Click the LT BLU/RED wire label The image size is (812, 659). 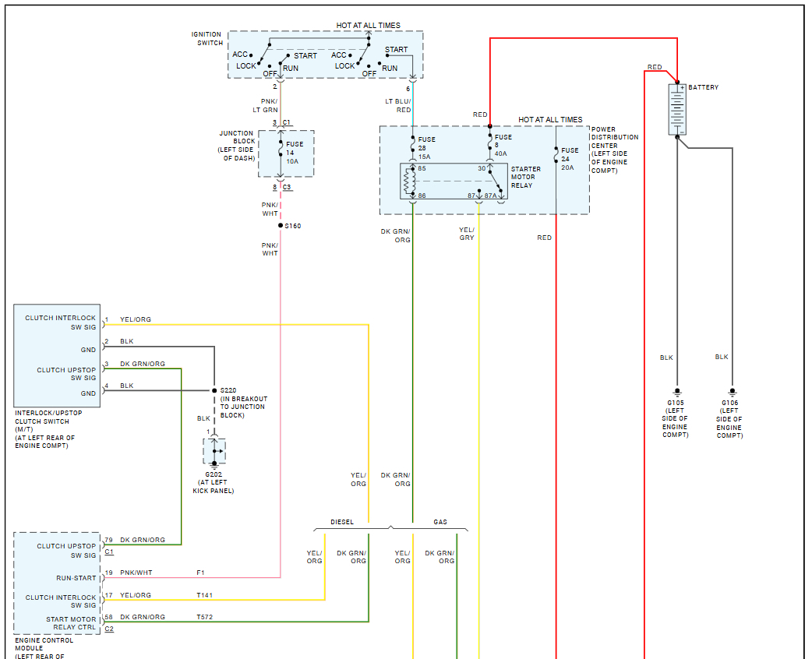[x=397, y=106]
